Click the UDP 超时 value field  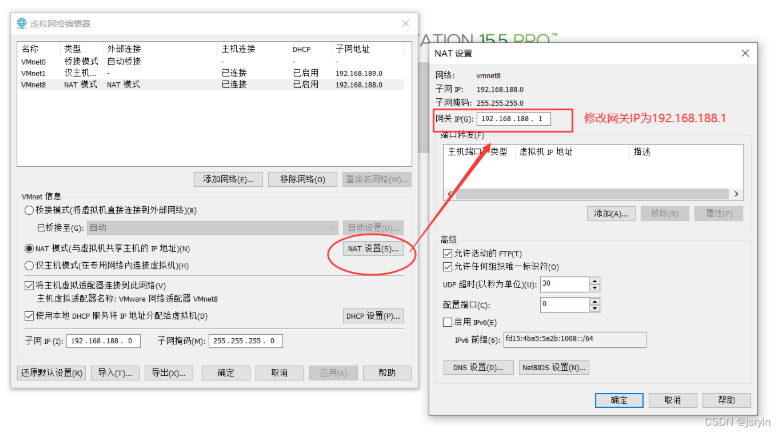point(565,284)
